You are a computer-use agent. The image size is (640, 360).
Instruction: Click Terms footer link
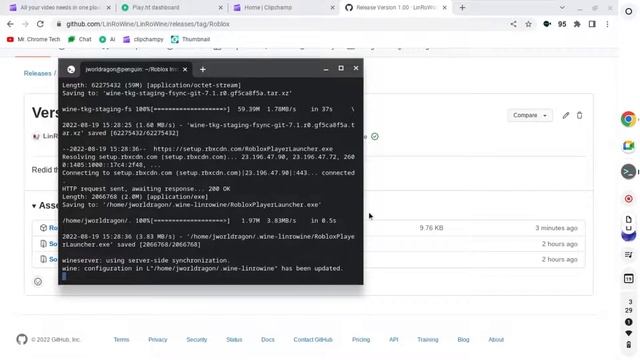pyautogui.click(x=121, y=340)
